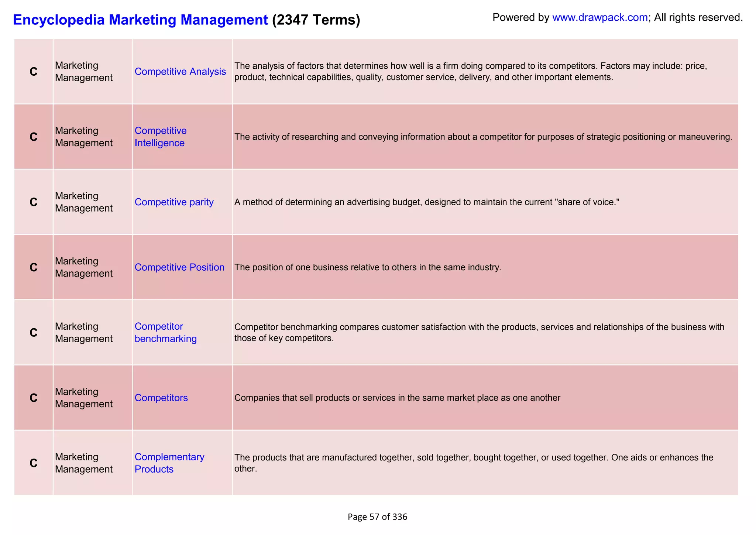The image size is (756, 535).
Task: Select the Competitive Intelligence definition text
Action: pyautogui.click(x=483, y=137)
